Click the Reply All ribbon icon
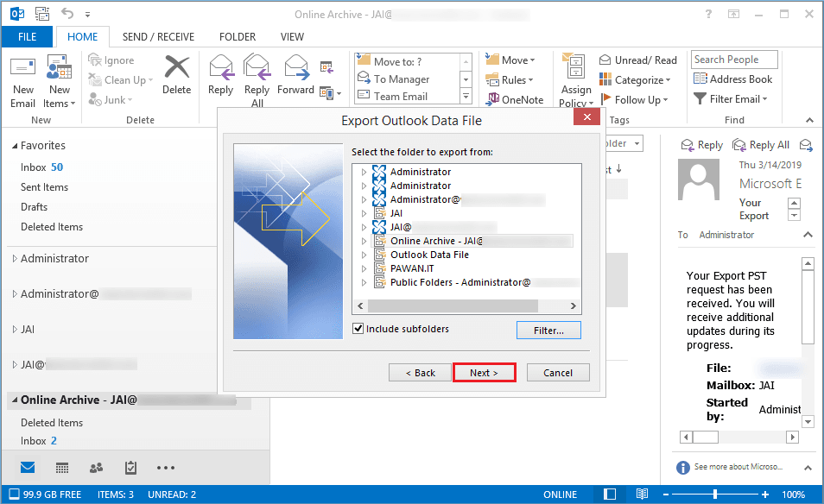This screenshot has width=824, height=504. click(257, 67)
